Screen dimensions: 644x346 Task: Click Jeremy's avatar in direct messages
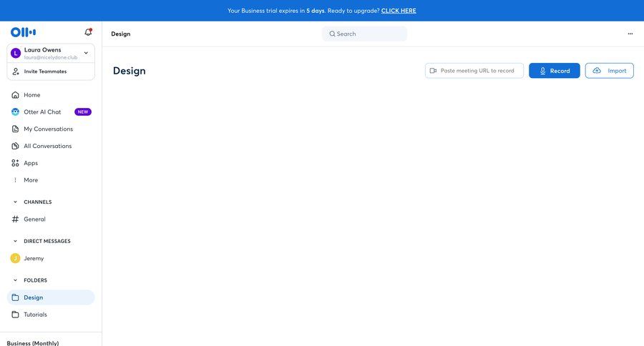pyautogui.click(x=15, y=258)
